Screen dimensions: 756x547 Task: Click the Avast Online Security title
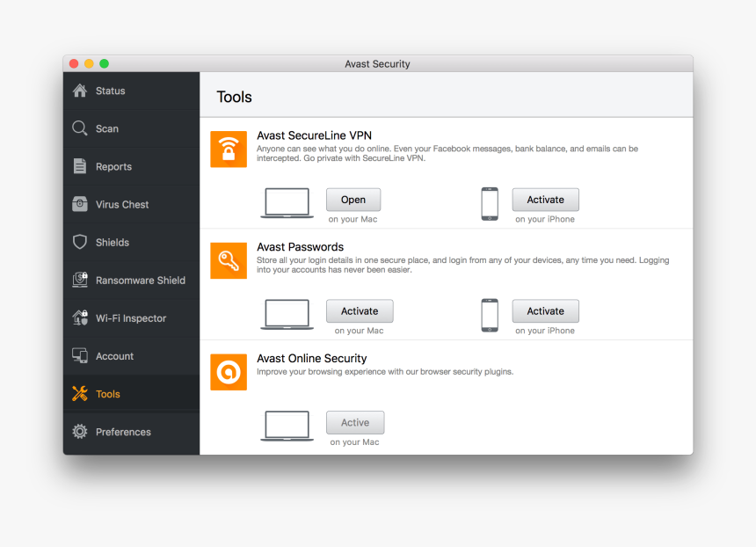[x=311, y=359]
